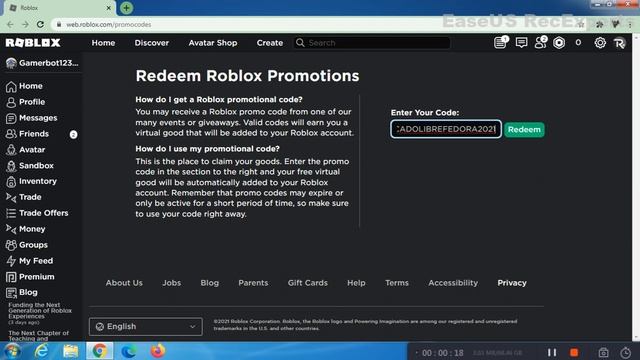Open a new browser tab

pyautogui.click(x=126, y=8)
